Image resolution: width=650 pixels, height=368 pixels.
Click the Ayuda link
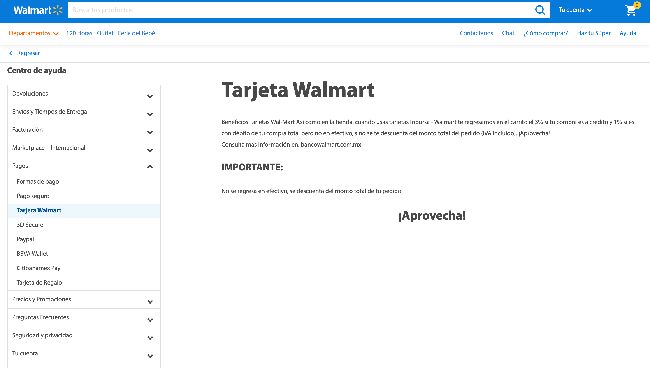(x=628, y=33)
